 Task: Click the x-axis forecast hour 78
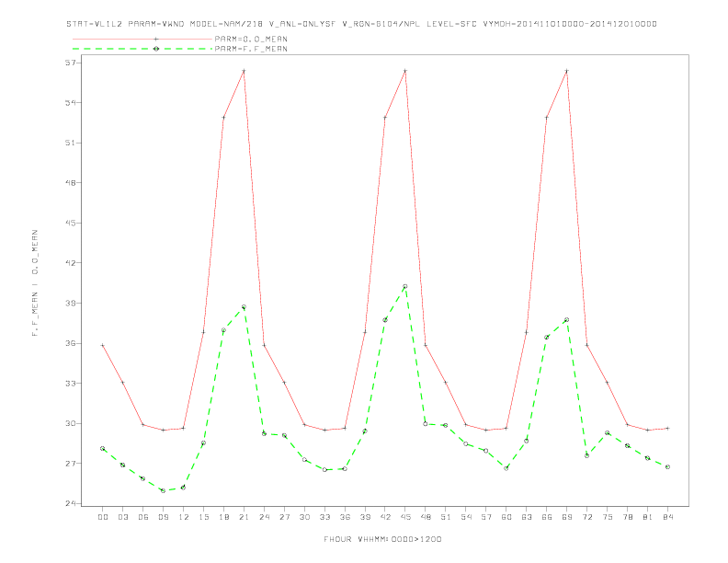(627, 517)
